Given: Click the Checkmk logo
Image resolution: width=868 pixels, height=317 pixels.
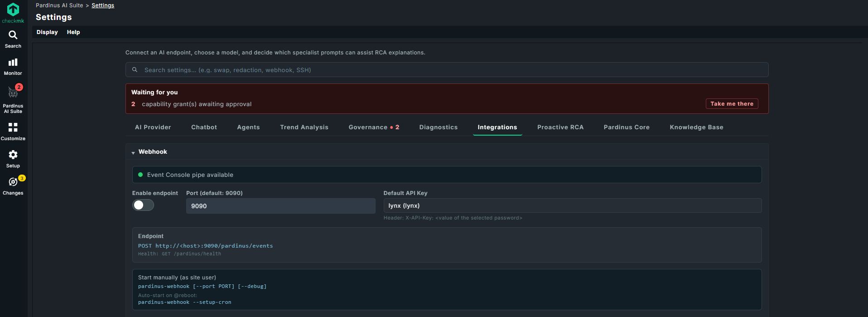Looking at the screenshot, I should 13,13.
